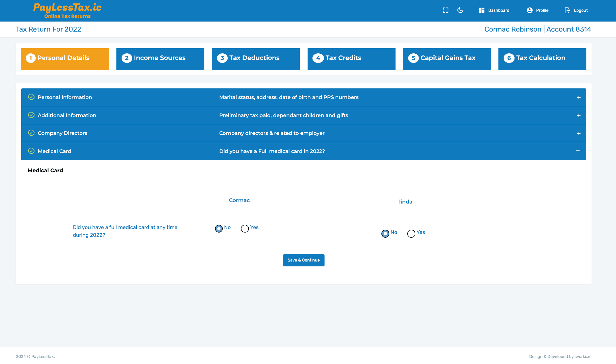Click the PayLessTax.ie logo
The image size is (616, 364).
click(x=67, y=11)
